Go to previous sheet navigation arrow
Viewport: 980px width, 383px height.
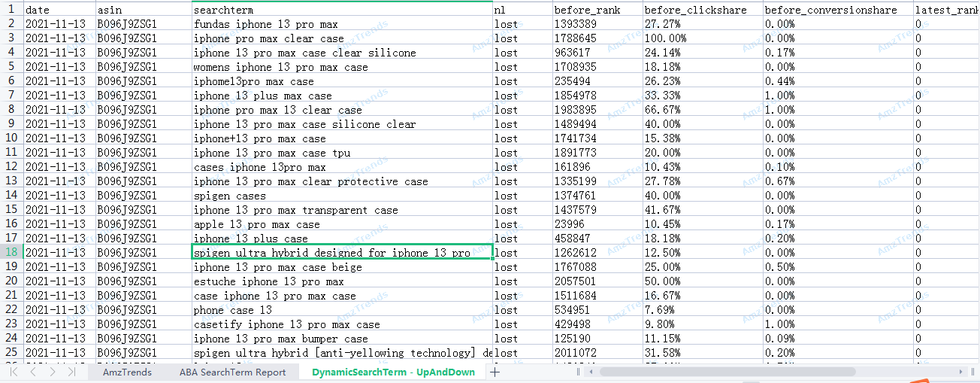click(x=33, y=372)
